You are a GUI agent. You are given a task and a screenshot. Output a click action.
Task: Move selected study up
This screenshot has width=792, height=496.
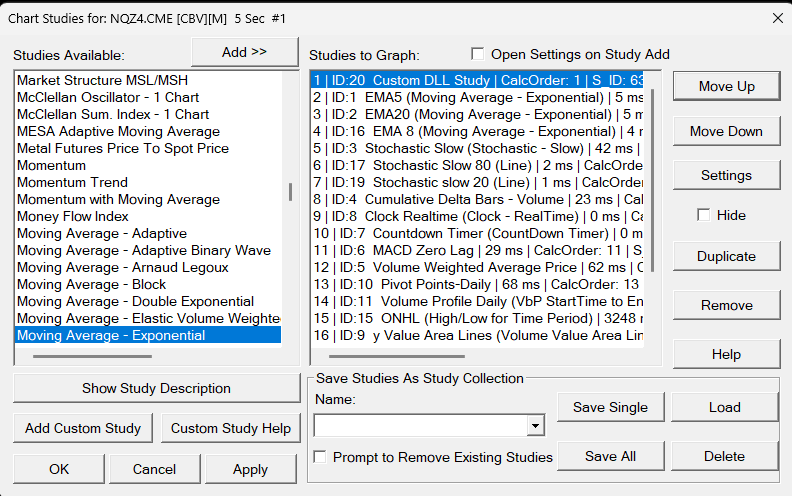pyautogui.click(x=726, y=86)
